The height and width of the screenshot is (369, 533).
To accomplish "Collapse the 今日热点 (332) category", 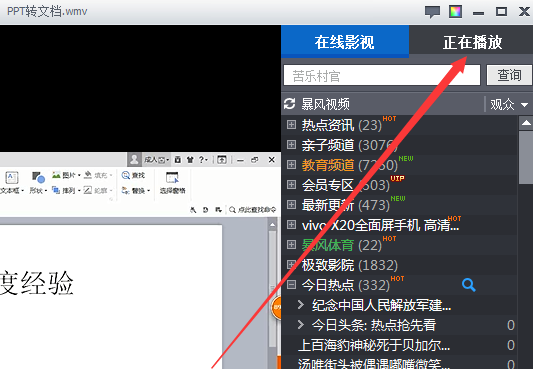I will [x=291, y=284].
